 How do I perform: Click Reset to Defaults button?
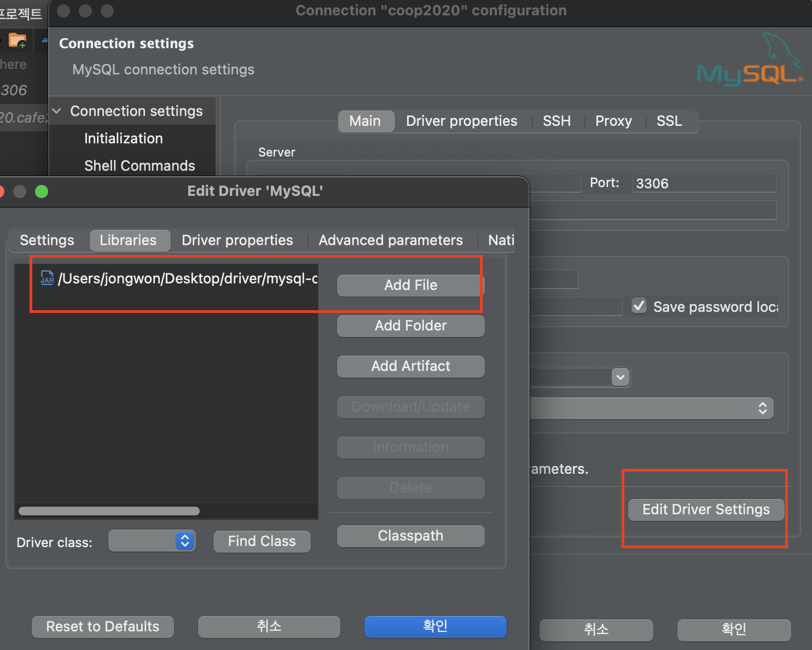[103, 626]
